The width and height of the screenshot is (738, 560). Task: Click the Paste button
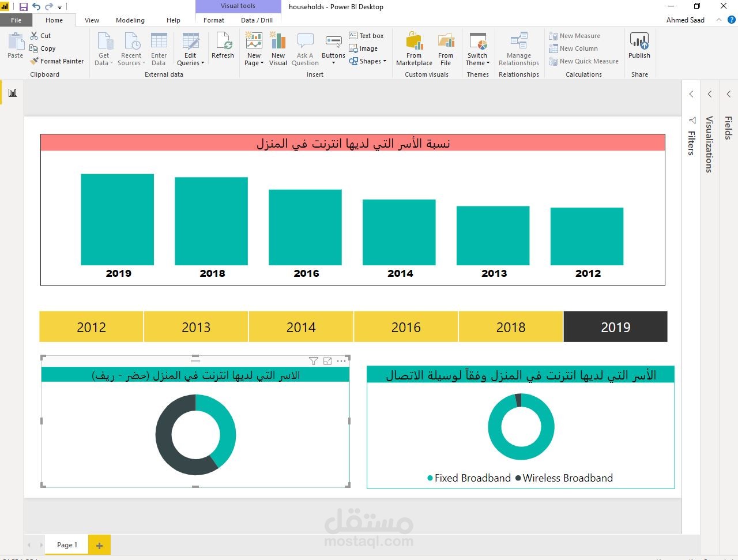[x=16, y=46]
